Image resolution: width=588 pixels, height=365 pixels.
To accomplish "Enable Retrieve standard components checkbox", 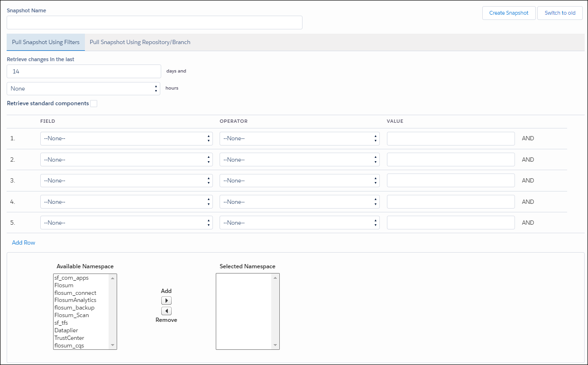I will pos(94,103).
